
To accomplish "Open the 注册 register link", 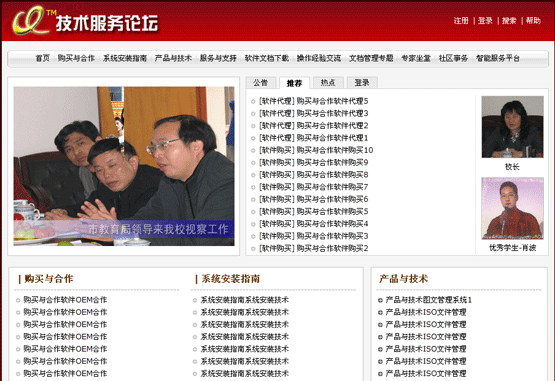I will (461, 21).
